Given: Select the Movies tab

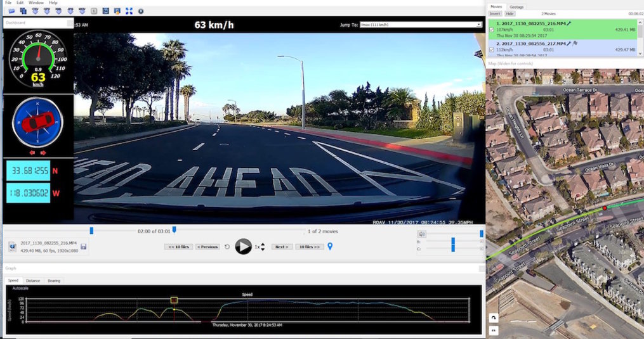Looking at the screenshot, I should tap(496, 6).
